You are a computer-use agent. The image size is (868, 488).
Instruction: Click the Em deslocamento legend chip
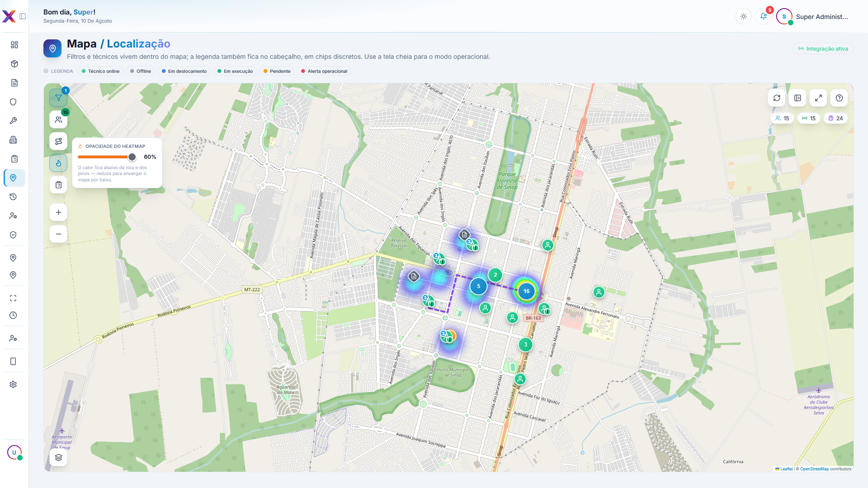point(184,71)
